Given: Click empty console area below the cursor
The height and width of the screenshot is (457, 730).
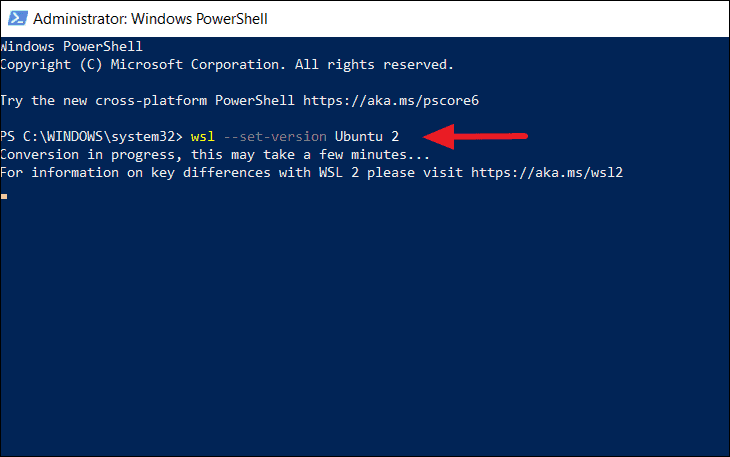Looking at the screenshot, I should pyautogui.click(x=365, y=326).
